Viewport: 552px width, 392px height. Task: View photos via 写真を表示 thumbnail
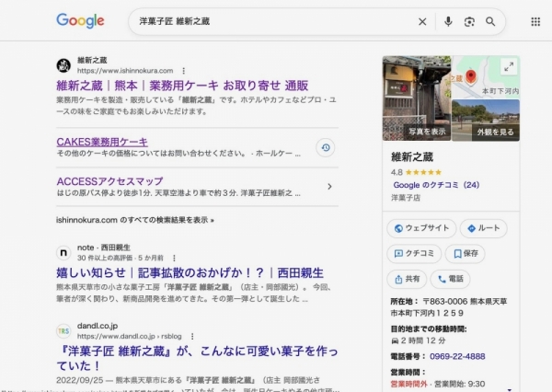click(417, 98)
